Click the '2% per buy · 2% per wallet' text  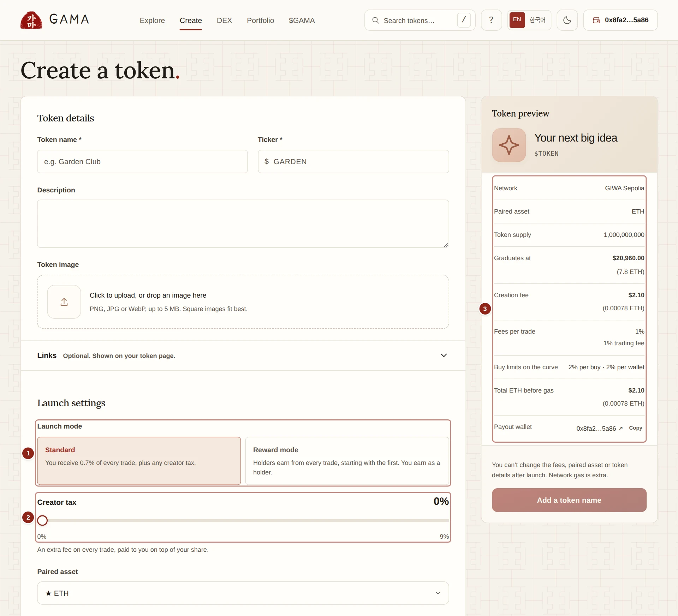click(606, 367)
